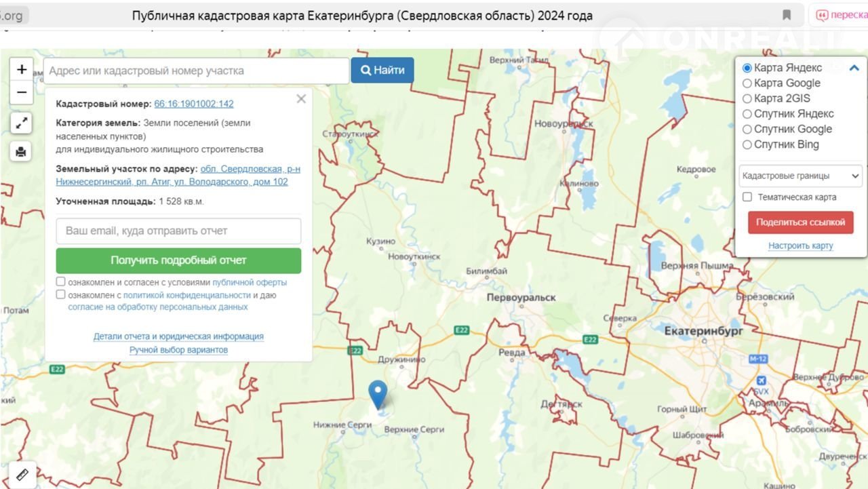This screenshot has height=489, width=868.
Task: Click Получить подробный отчет button
Action: point(178,260)
